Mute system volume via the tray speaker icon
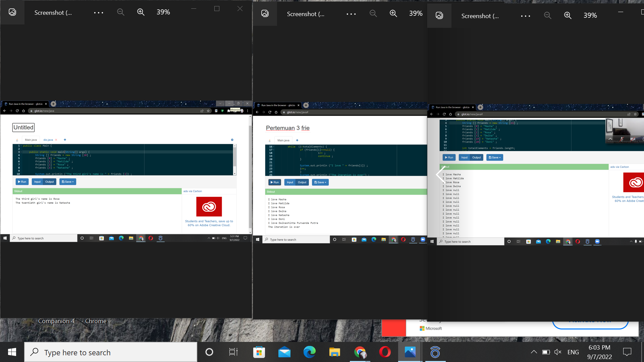Image resolution: width=644 pixels, height=362 pixels. coord(558,352)
